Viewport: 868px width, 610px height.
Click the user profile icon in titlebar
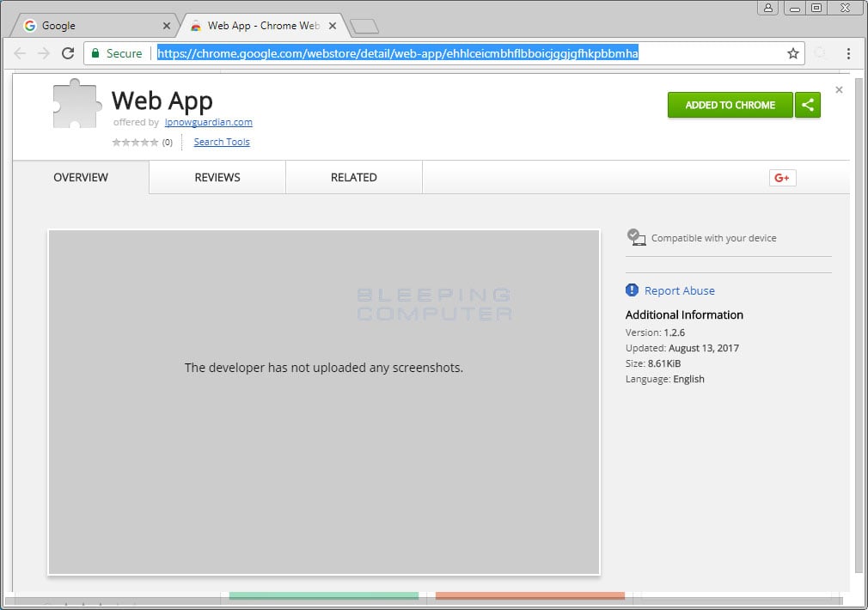click(x=769, y=8)
